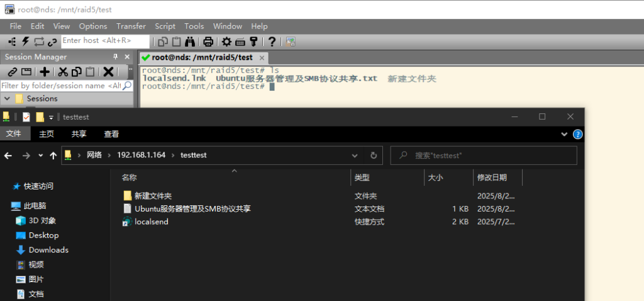Add new session with plus icon
The height and width of the screenshot is (301, 644).
tap(44, 72)
